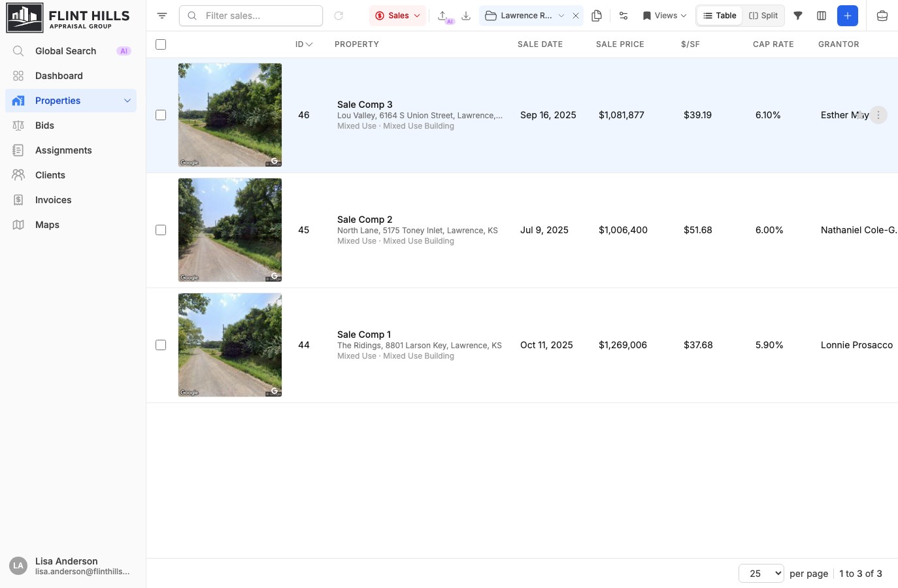Click the Property column header
898x588 pixels.
(357, 44)
